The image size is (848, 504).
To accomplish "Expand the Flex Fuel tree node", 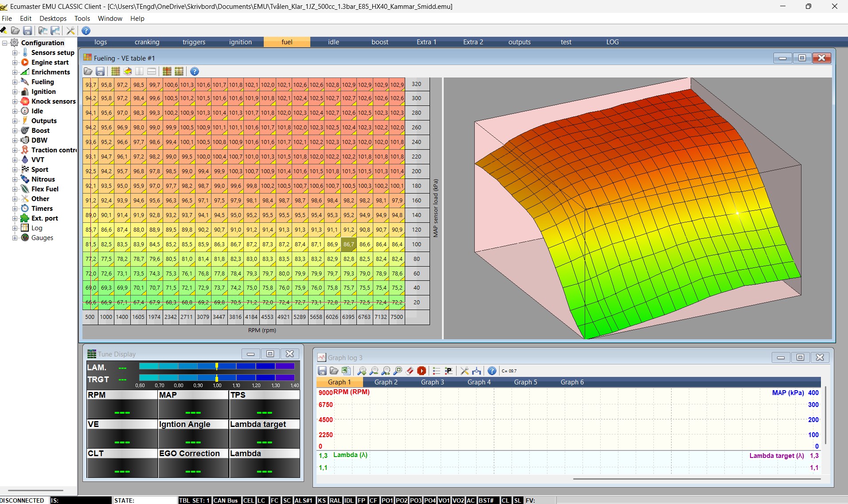I will [15, 189].
